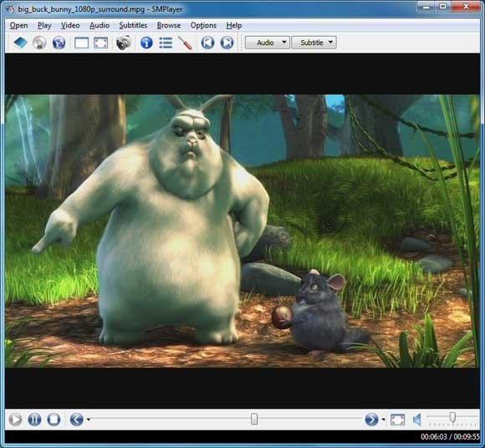Open a disc with the DVD icon
The height and width of the screenshot is (448, 485).
click(39, 43)
